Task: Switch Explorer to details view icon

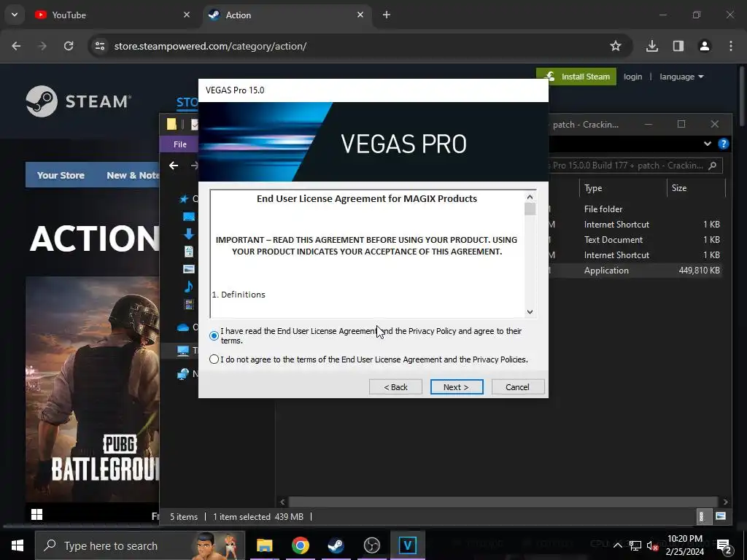Action: [x=701, y=516]
